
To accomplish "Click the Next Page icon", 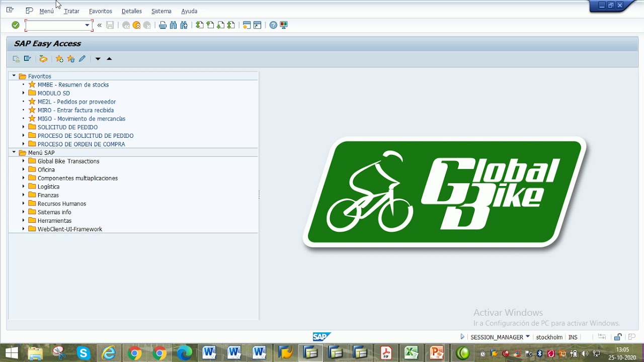I will click(220, 25).
